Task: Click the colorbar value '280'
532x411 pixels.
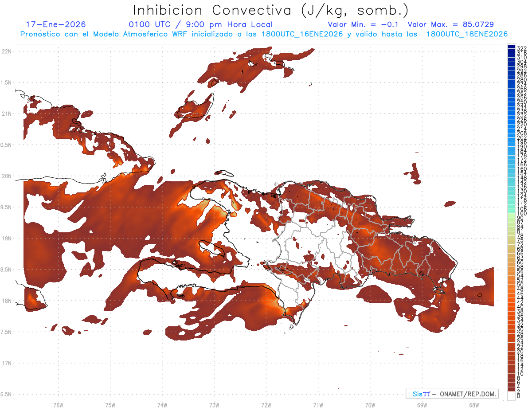Action: tap(522, 79)
